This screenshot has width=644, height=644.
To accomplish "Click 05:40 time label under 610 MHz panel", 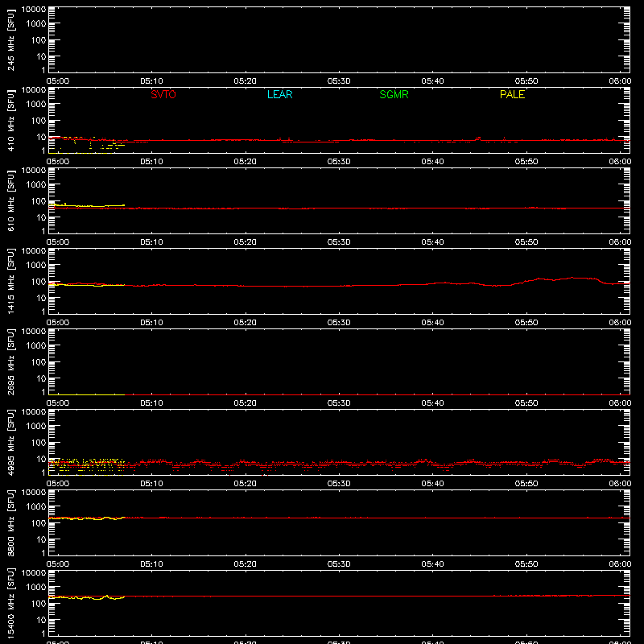I will pyautogui.click(x=432, y=242).
